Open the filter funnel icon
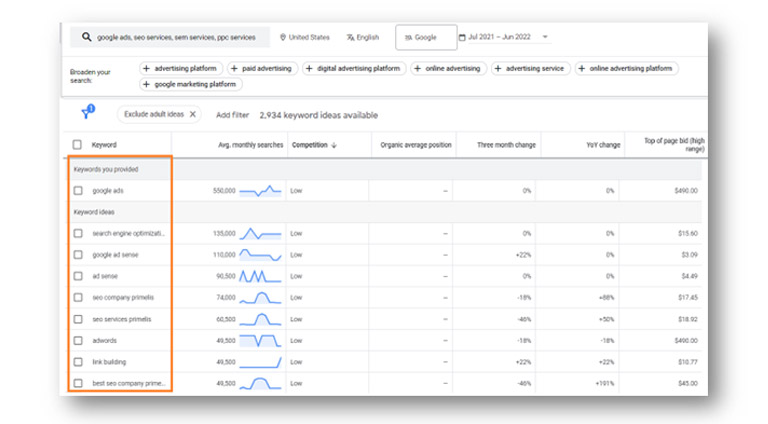The height and width of the screenshot is (424, 768). click(x=87, y=113)
